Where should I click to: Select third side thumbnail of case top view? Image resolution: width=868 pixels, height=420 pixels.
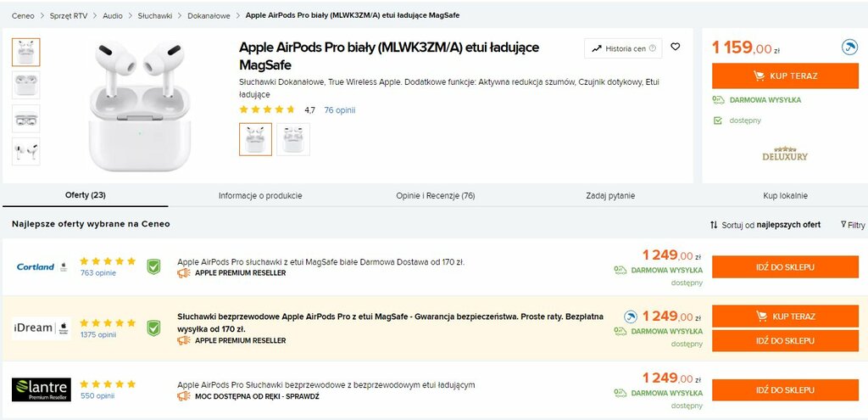point(26,119)
